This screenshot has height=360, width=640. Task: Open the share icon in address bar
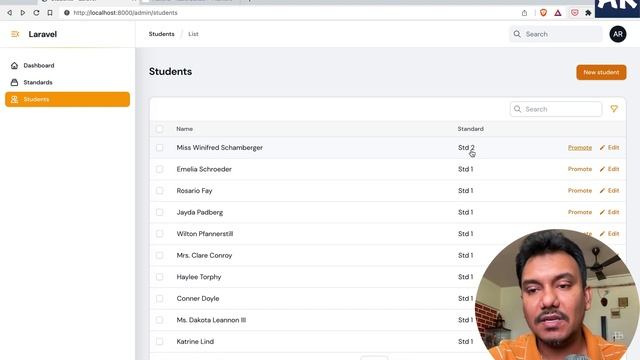point(524,13)
